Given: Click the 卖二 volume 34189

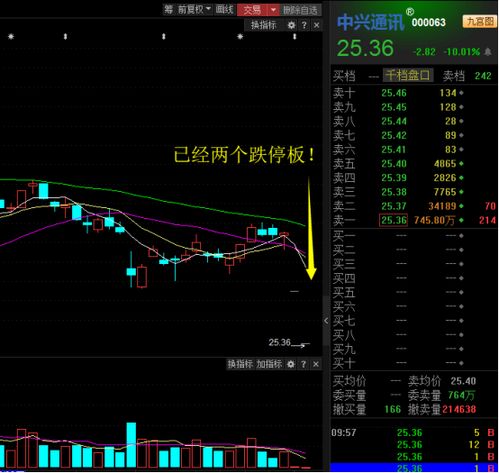Looking at the screenshot, I should tap(442, 206).
